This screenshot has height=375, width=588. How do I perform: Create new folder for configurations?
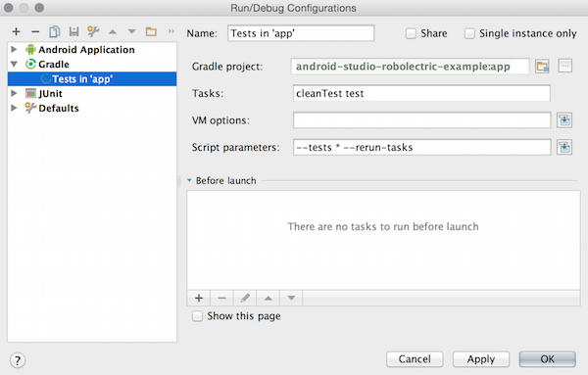click(151, 31)
